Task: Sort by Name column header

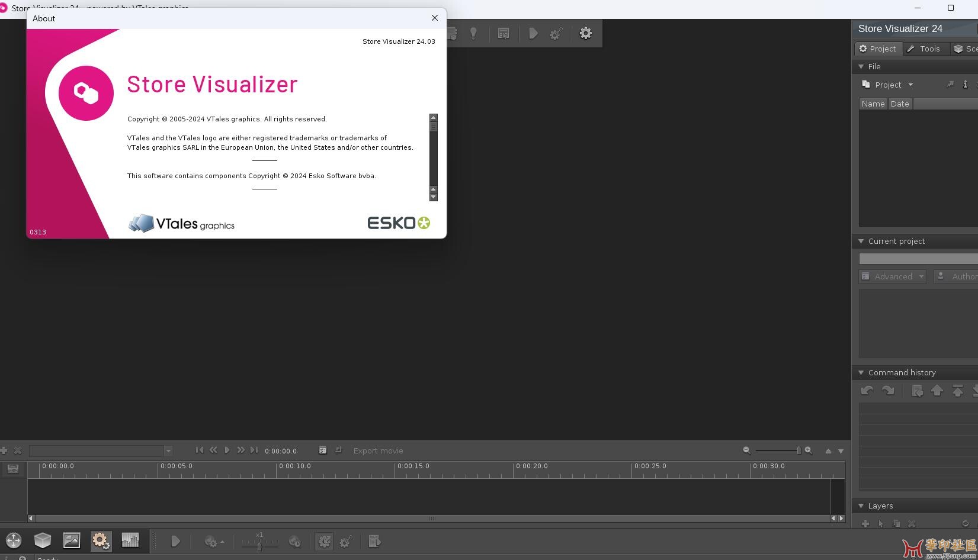Action: tap(873, 104)
